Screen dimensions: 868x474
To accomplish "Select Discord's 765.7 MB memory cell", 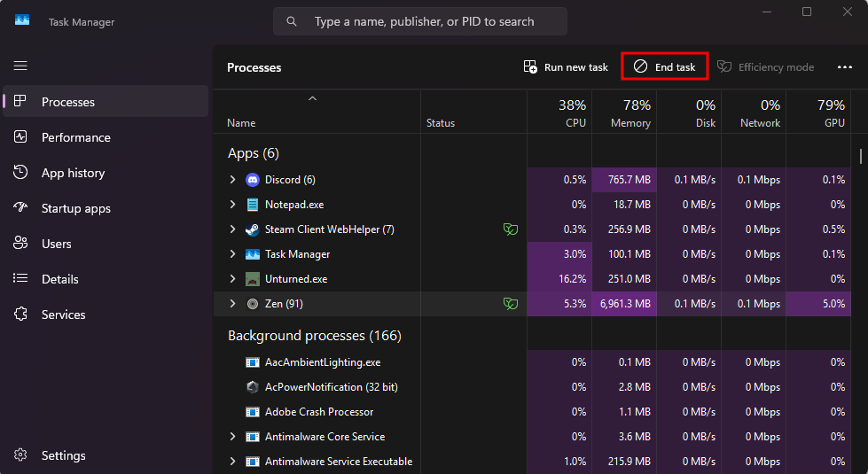I will (624, 180).
